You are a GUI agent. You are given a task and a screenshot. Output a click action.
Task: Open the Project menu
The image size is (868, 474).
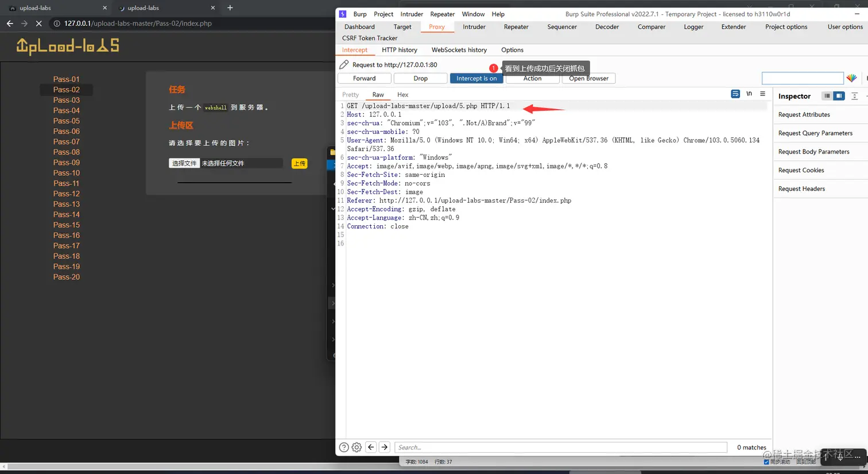(x=383, y=14)
